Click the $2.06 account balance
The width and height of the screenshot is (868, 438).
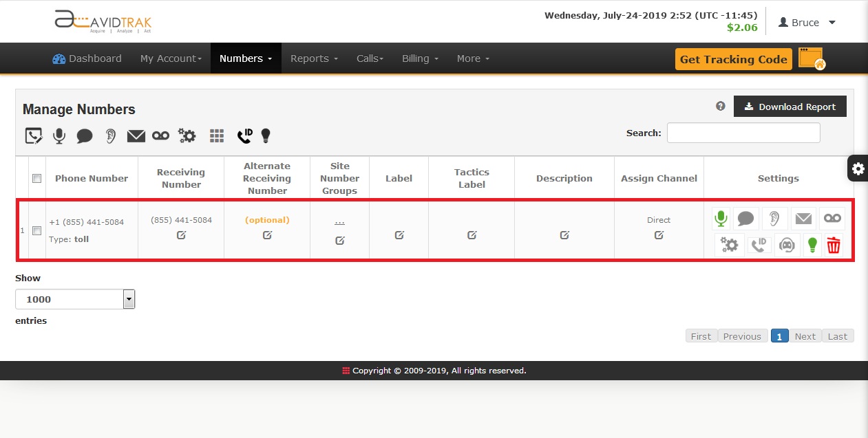tap(742, 28)
